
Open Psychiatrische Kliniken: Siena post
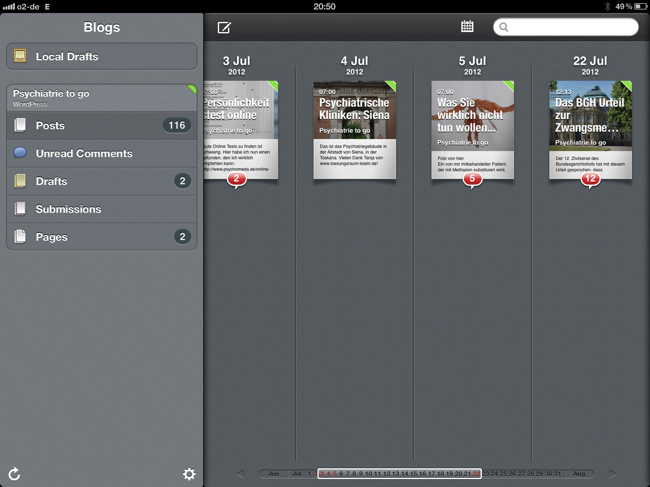pos(355,130)
